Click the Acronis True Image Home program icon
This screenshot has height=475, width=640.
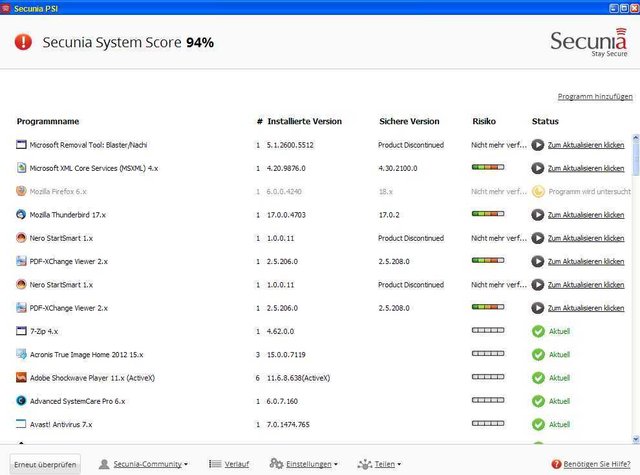click(x=21, y=354)
